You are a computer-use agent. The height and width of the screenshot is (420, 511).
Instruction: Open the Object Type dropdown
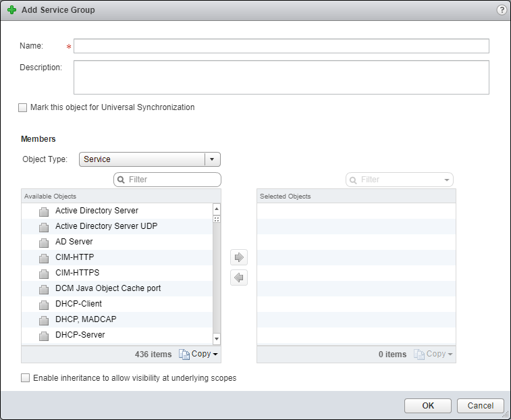212,159
